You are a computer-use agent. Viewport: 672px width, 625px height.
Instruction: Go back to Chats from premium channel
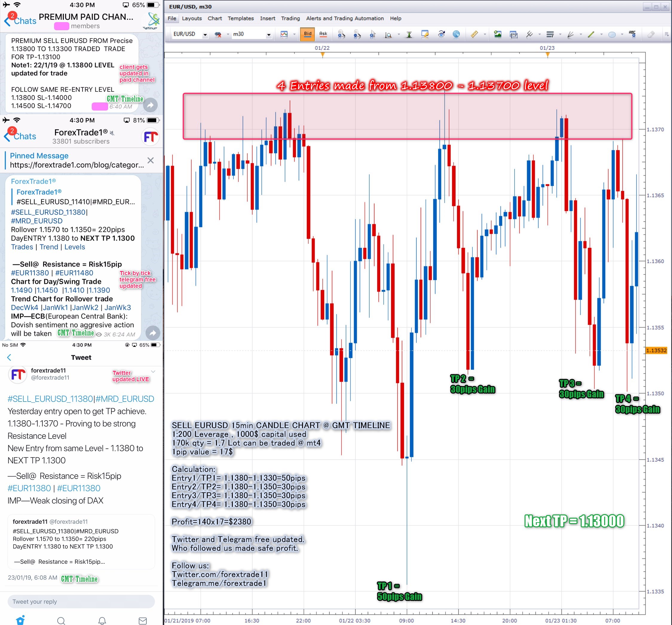click(x=20, y=21)
